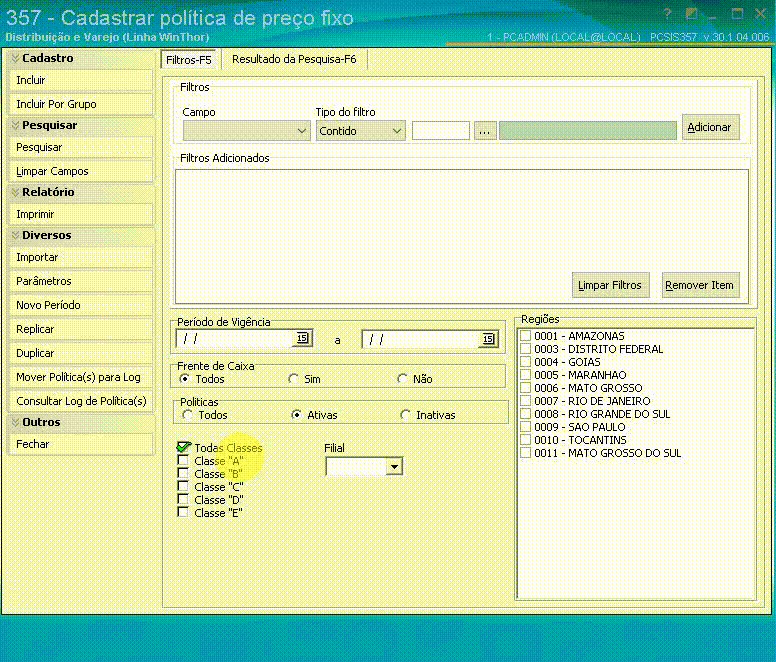
Task: Click Imprimir
Action: click(81, 214)
